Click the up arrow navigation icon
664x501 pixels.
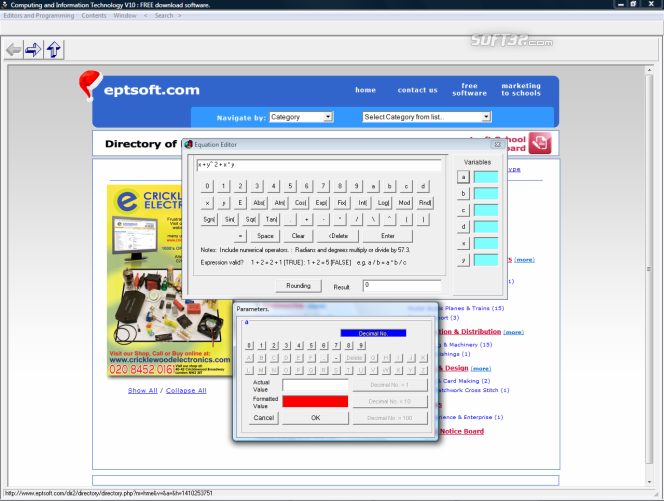(54, 50)
